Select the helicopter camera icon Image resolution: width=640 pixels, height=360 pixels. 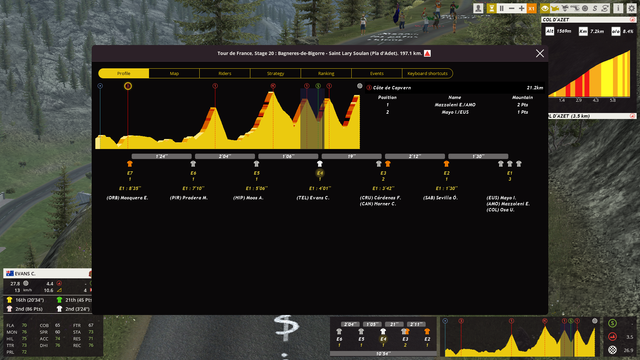tap(555, 8)
